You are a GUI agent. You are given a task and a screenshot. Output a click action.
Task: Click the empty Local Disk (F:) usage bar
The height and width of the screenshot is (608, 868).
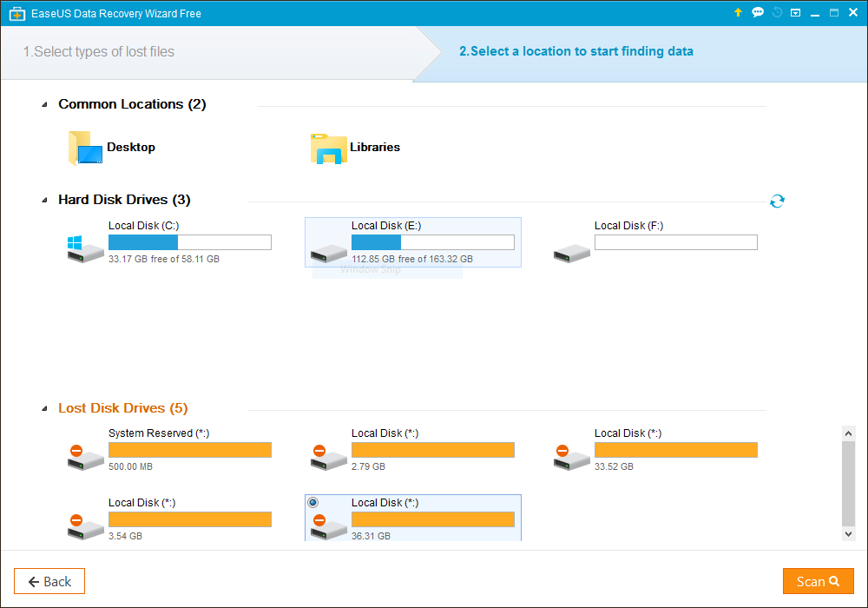pos(676,242)
